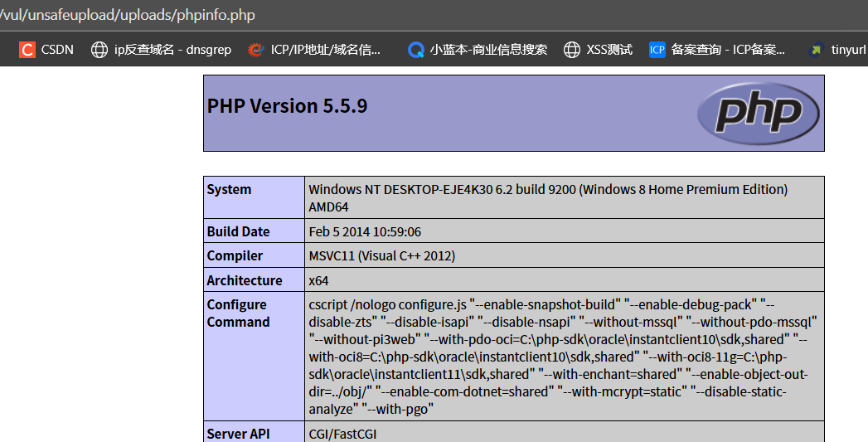Select the System row label
The width and height of the screenshot is (868, 442).
click(x=229, y=189)
